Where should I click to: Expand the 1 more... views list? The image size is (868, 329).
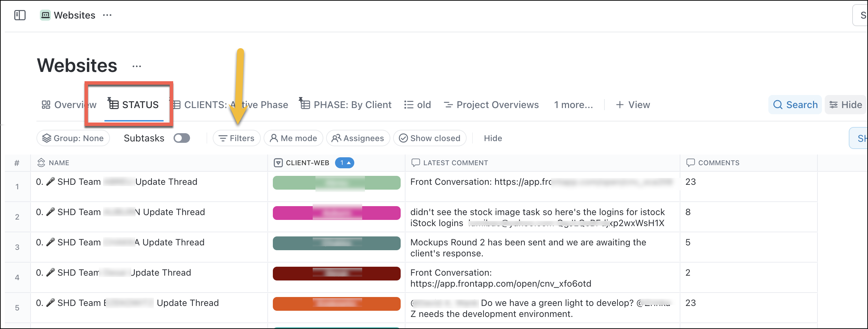(573, 105)
